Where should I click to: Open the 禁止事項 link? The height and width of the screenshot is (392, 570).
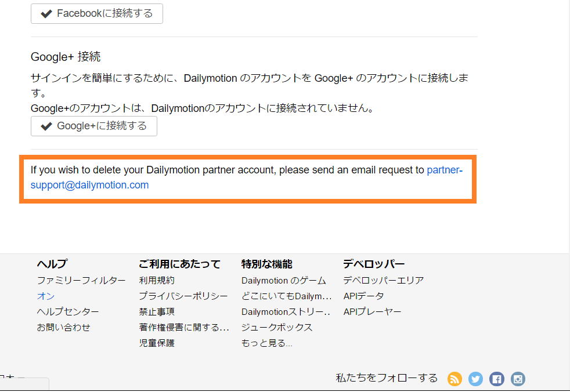[x=157, y=312]
